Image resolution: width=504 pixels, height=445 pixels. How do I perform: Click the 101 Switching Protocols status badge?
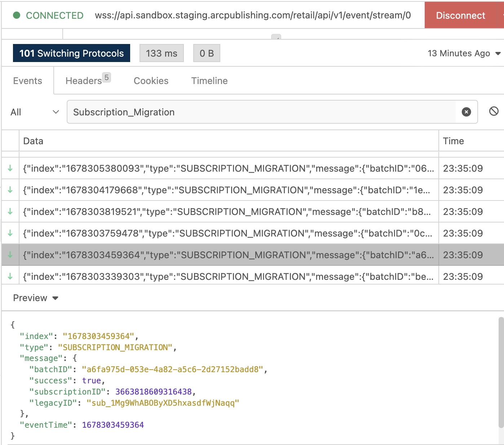point(71,53)
